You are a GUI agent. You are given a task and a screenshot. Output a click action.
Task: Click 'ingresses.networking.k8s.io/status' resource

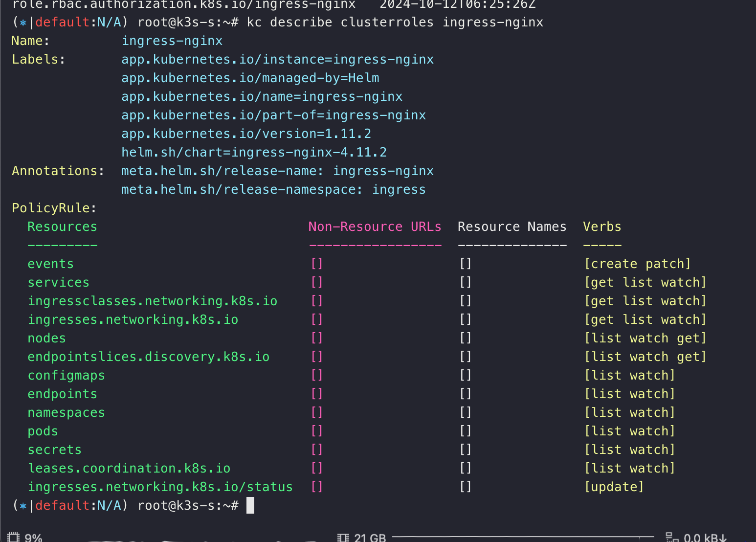pyautogui.click(x=160, y=487)
